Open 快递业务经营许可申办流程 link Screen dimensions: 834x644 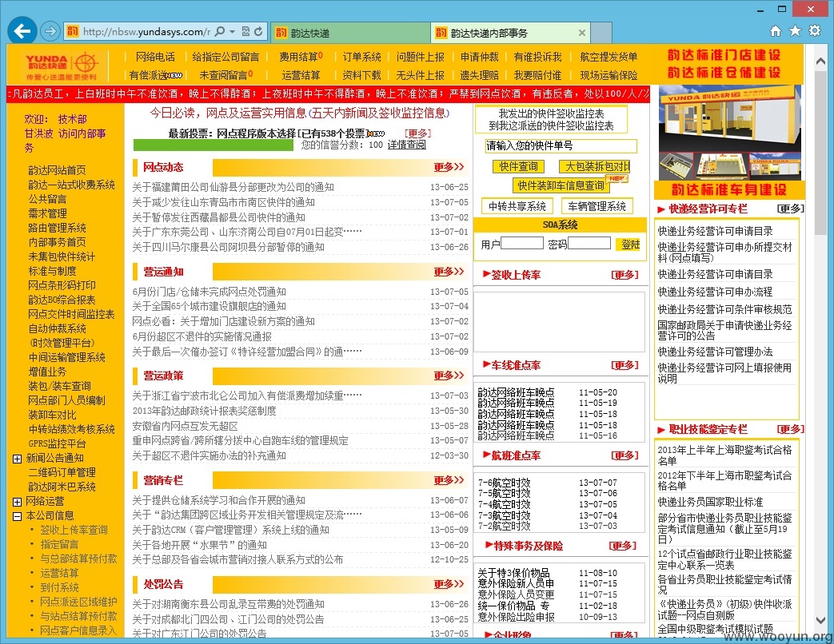tap(715, 292)
